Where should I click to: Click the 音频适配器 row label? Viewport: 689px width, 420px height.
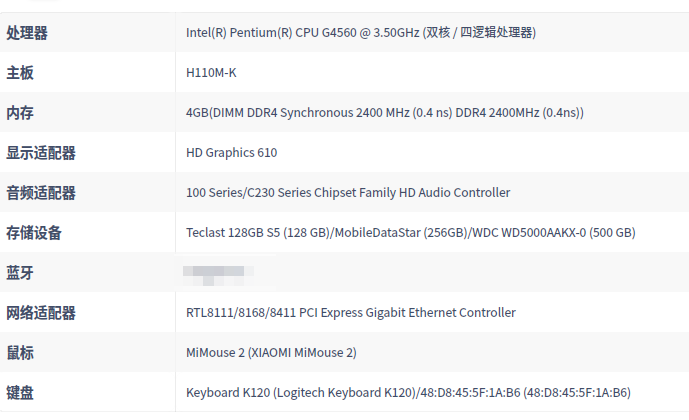click(x=41, y=193)
